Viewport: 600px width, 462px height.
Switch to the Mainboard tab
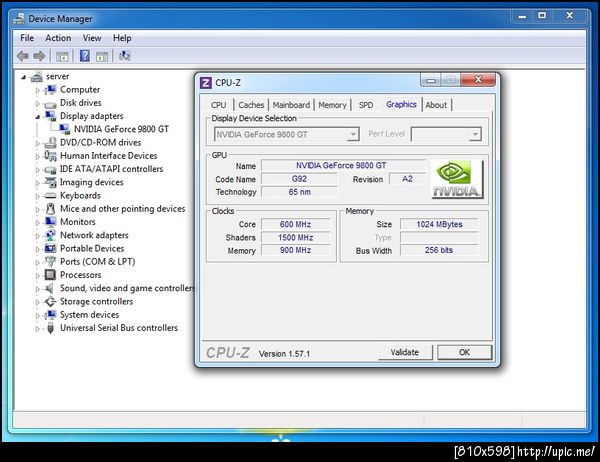tap(291, 105)
